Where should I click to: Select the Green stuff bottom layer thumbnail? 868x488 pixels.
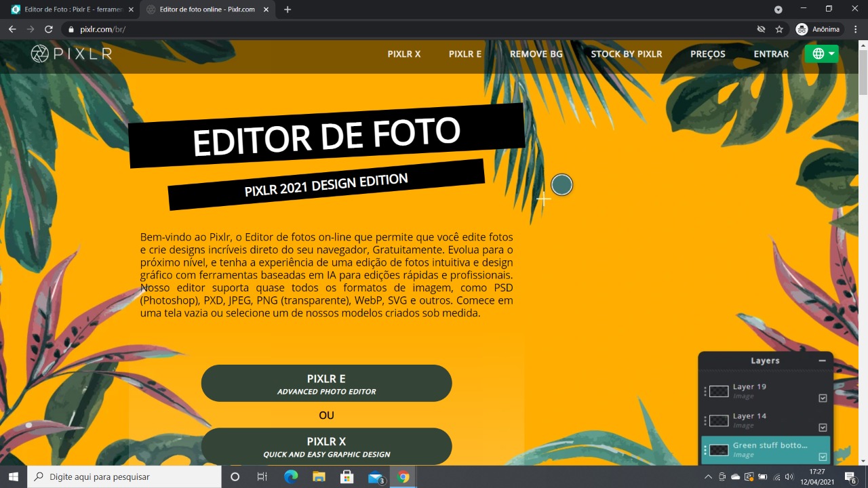719,450
